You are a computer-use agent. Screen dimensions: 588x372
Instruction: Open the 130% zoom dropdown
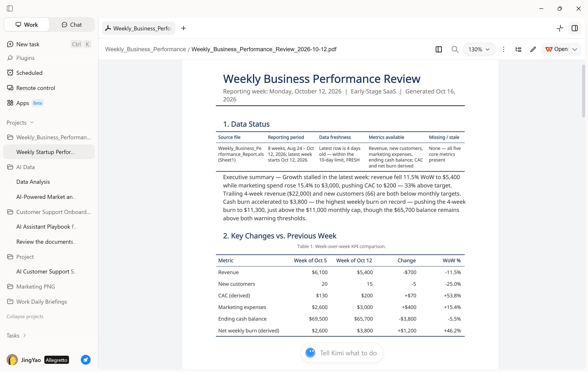pyautogui.click(x=479, y=49)
